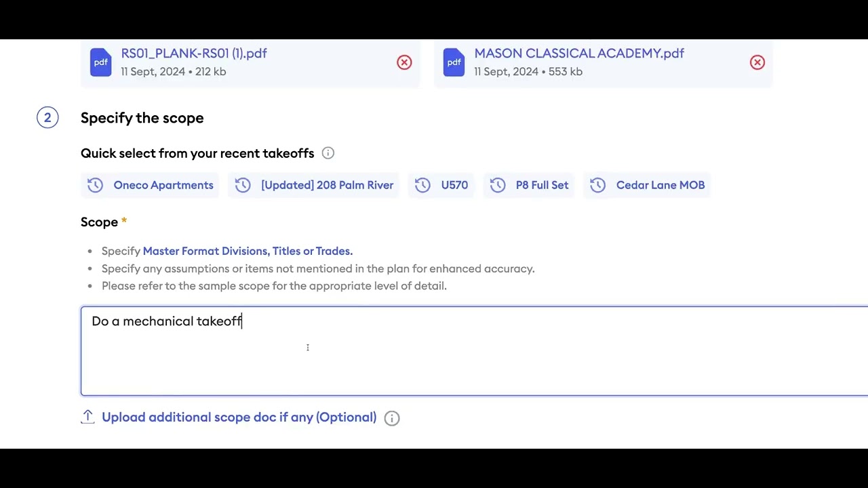
Task: Select the Oneco Apartments recent takeoff
Action: tap(150, 185)
